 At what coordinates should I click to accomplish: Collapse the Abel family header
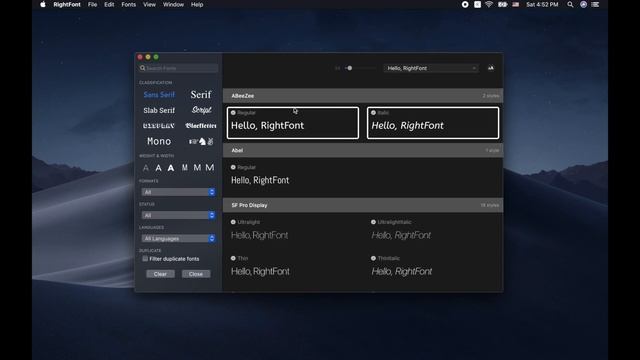coord(363,150)
